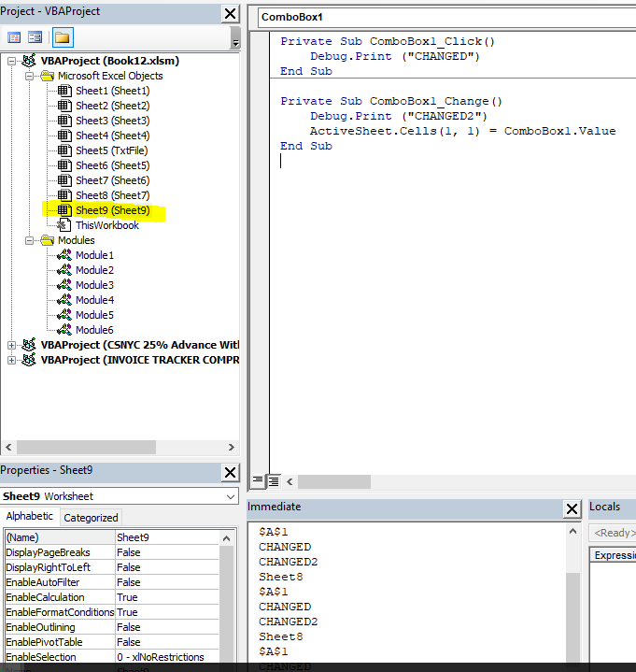Image resolution: width=636 pixels, height=672 pixels.
Task: Toggle Folders view in Project explorer
Action: pos(62,37)
